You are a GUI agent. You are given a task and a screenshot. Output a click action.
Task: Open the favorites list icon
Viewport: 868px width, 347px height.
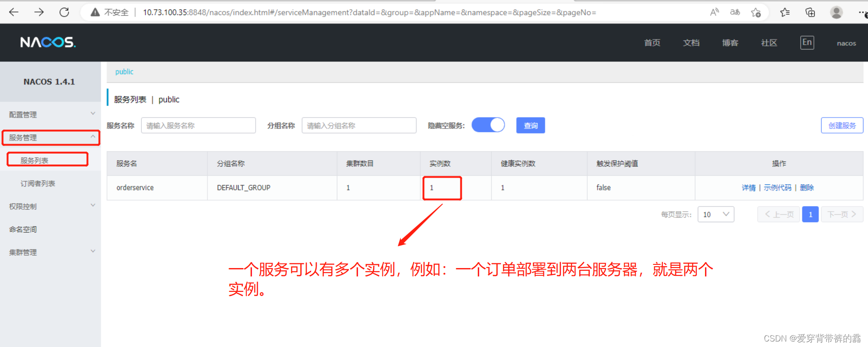pos(785,12)
